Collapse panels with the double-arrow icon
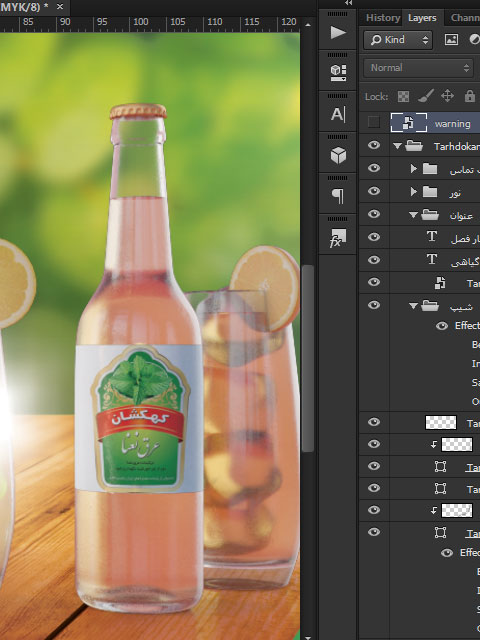480x640 pixels. tap(348, 3)
